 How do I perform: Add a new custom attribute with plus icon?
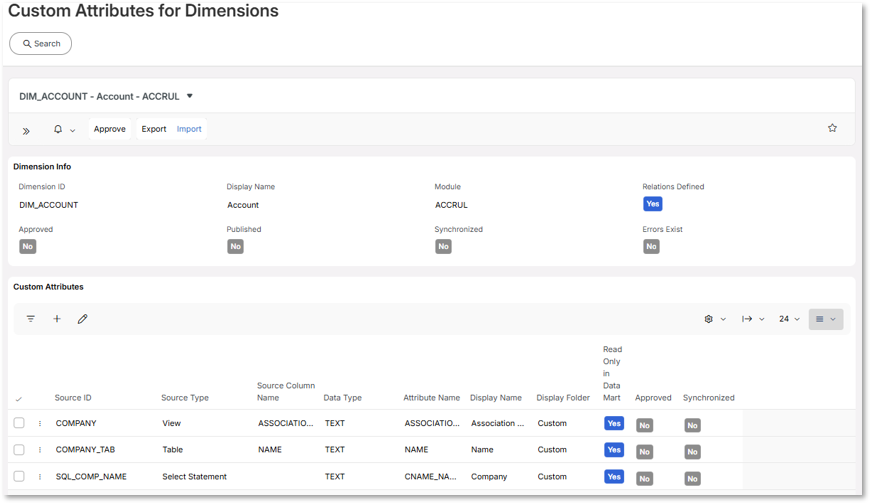(x=57, y=318)
